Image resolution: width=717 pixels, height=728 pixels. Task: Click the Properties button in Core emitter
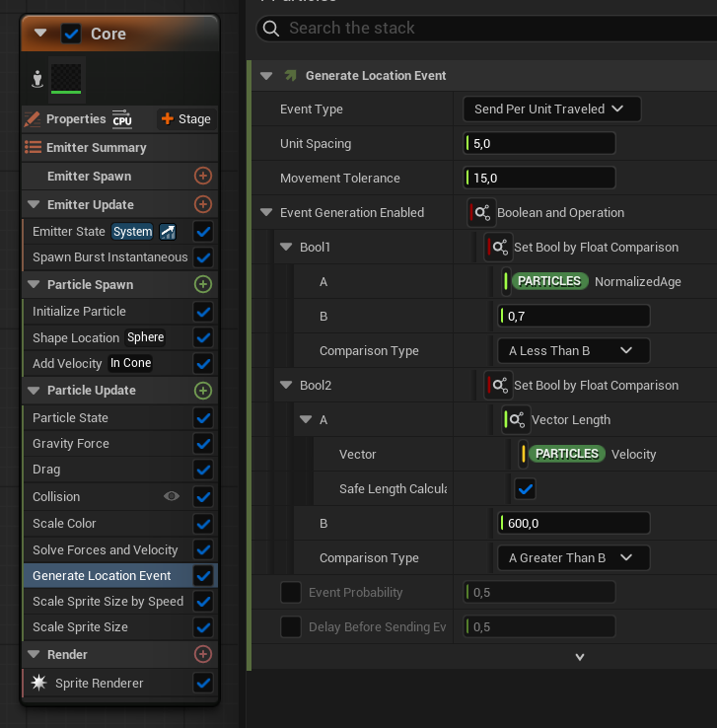[x=65, y=118]
